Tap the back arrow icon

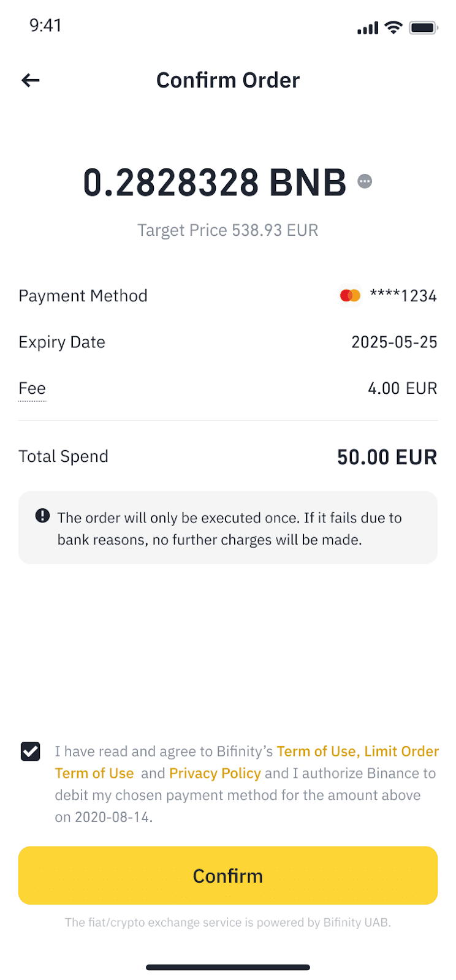(31, 80)
